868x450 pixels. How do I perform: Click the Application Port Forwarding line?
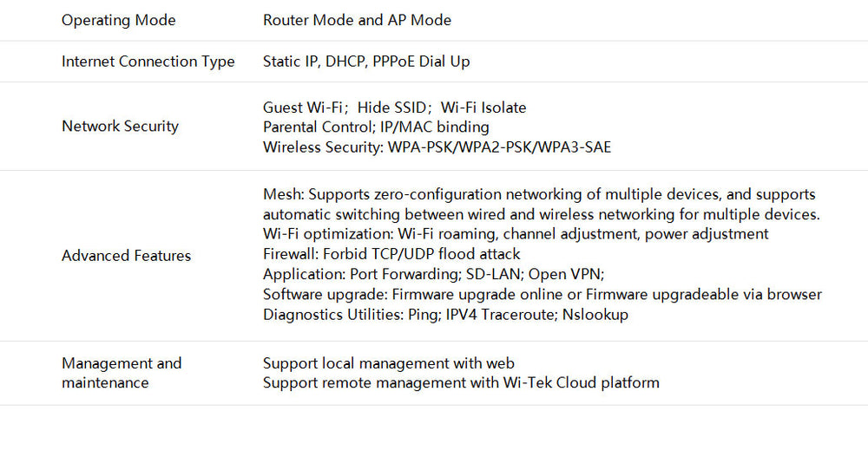(433, 274)
